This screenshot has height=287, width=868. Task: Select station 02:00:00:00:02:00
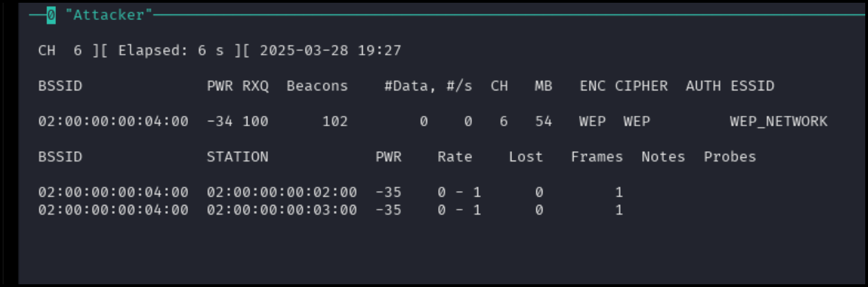tap(282, 192)
